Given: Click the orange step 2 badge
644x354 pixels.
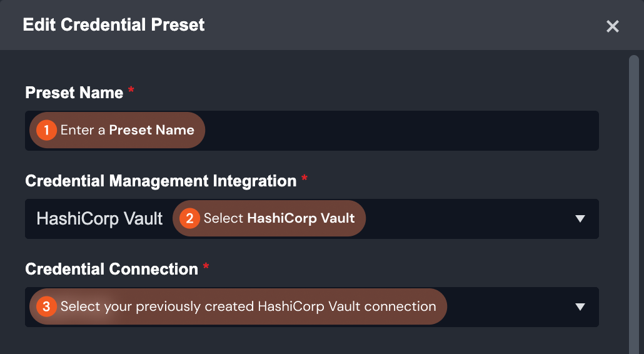Looking at the screenshot, I should 189,218.
